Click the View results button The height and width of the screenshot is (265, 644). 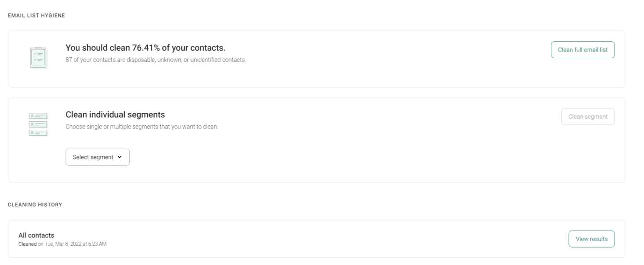(591, 239)
